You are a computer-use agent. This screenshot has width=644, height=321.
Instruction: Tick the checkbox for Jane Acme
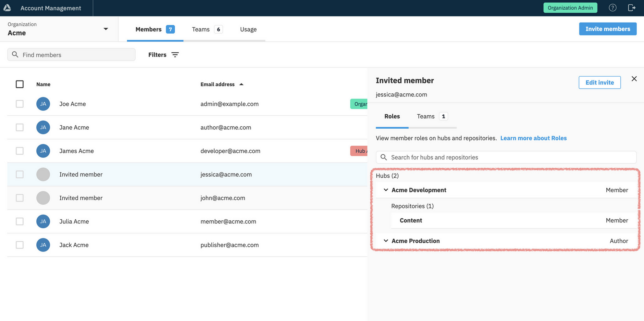coord(20,127)
